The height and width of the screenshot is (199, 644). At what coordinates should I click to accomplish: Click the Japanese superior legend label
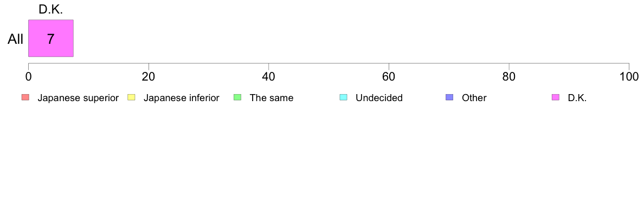click(78, 98)
